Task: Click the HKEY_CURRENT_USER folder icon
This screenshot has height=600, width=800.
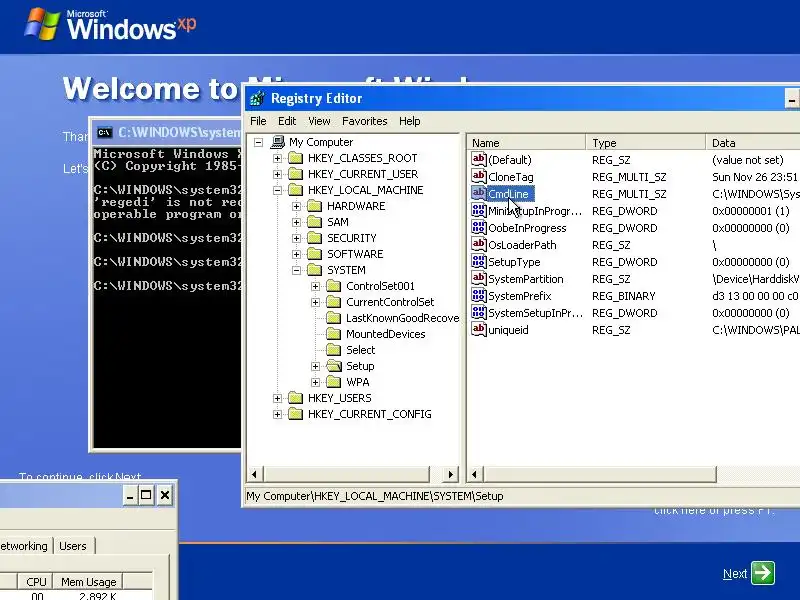Action: click(x=296, y=174)
